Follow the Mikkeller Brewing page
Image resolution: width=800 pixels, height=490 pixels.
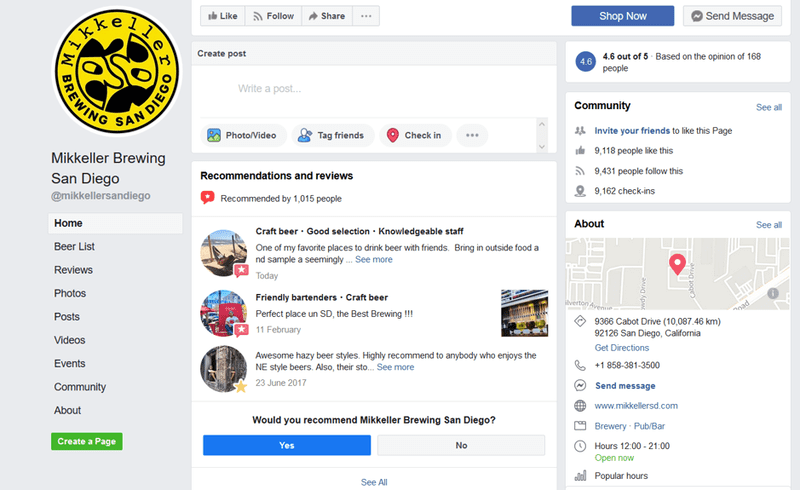[x=273, y=16]
